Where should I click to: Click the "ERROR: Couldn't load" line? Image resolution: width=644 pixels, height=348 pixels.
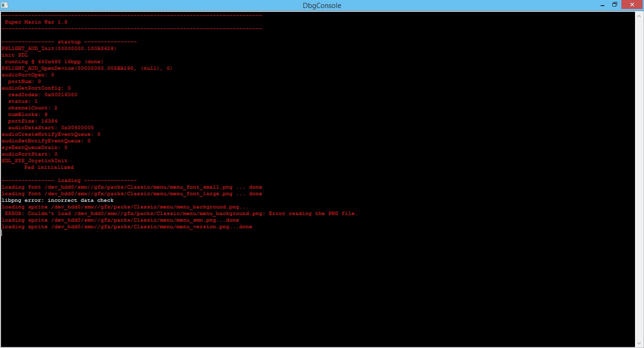point(182,214)
